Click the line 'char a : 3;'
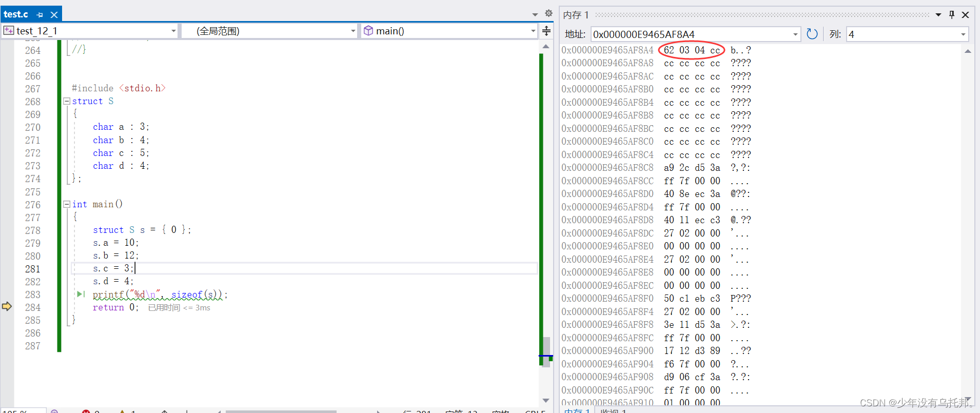980x413 pixels. (x=121, y=127)
